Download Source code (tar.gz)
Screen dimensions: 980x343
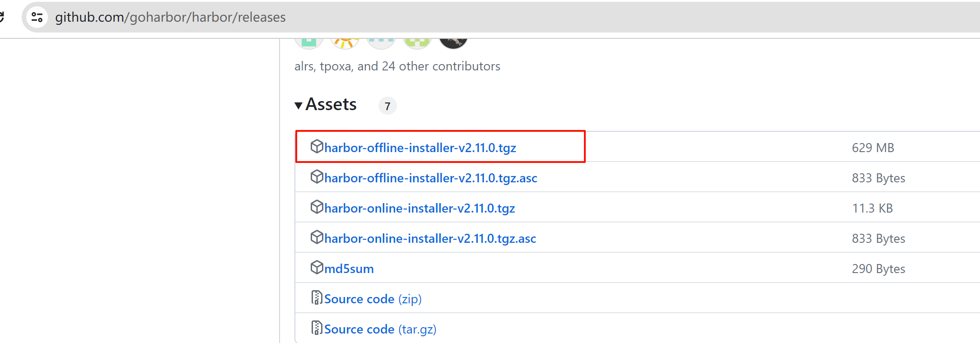[x=380, y=329]
